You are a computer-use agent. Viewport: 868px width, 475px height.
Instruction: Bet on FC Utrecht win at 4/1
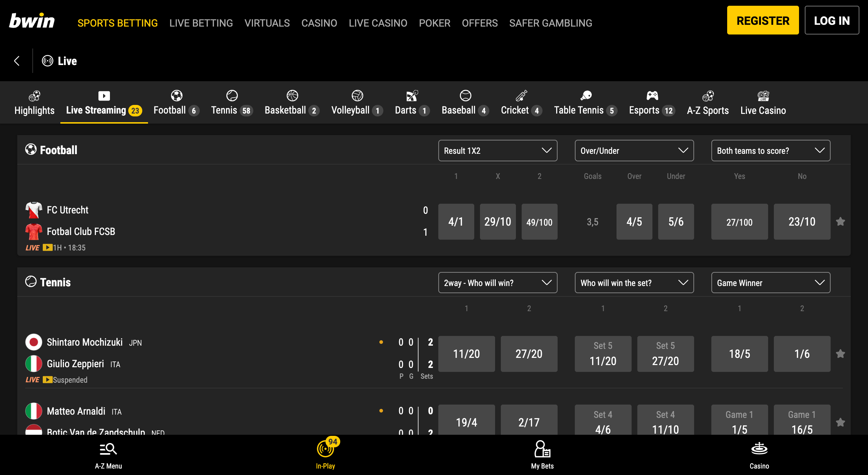click(x=456, y=222)
